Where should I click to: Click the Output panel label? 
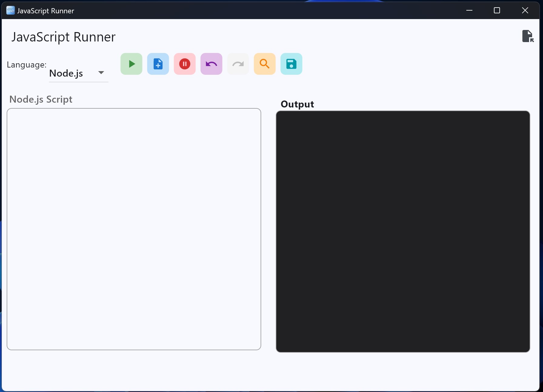click(297, 104)
